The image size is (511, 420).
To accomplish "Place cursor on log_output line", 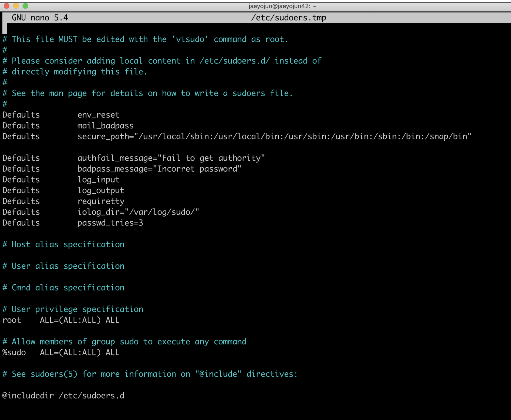I will pyautogui.click(x=101, y=191).
